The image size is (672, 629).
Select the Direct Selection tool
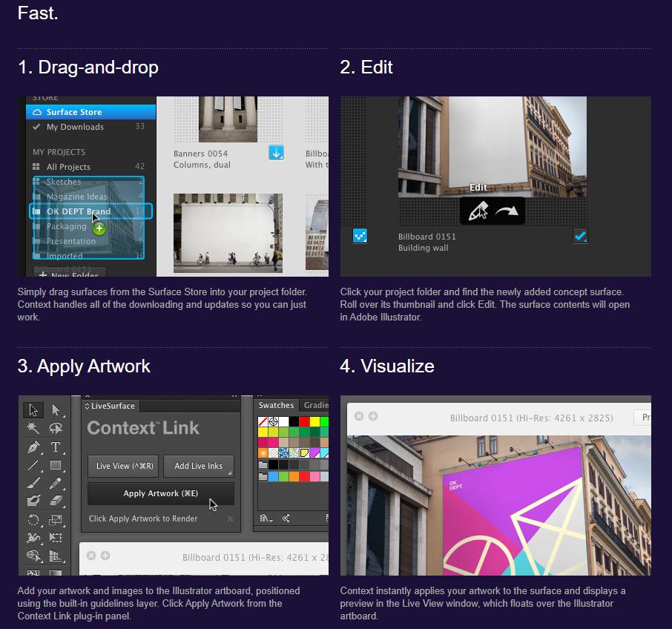(56, 410)
